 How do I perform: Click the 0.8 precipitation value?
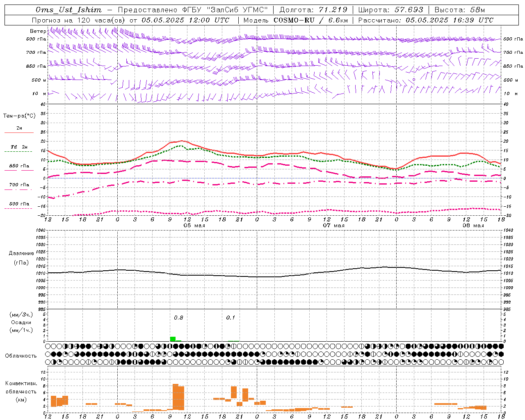coord(178,317)
